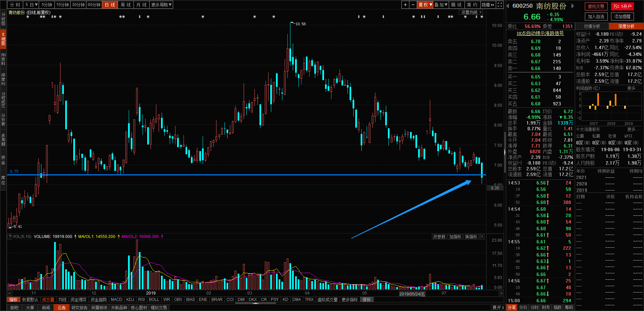Go to next stock with right arrow
The image size is (644, 311).
pyautogui.click(x=573, y=6)
